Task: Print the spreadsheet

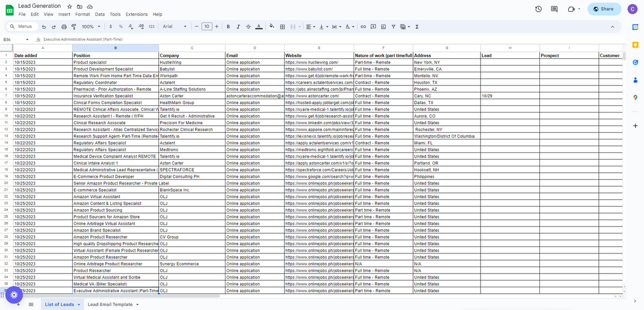Action: [x=64, y=27]
